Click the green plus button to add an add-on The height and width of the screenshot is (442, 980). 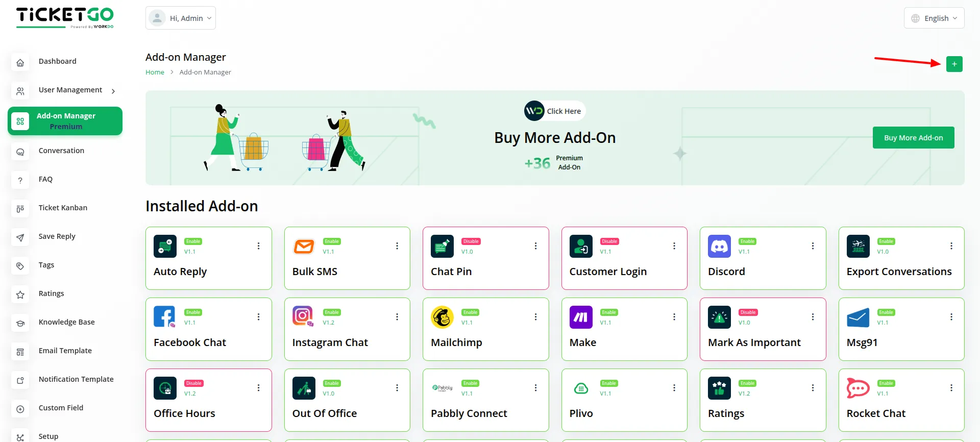(954, 64)
